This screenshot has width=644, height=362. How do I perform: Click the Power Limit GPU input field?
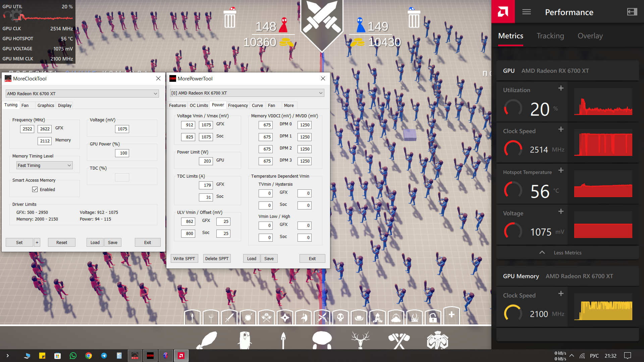click(206, 161)
